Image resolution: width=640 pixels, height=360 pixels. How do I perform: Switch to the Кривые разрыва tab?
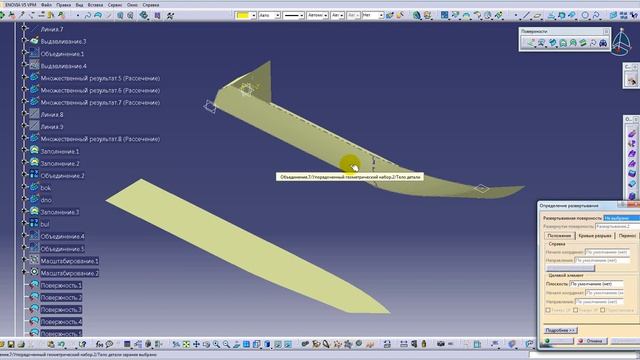point(595,236)
